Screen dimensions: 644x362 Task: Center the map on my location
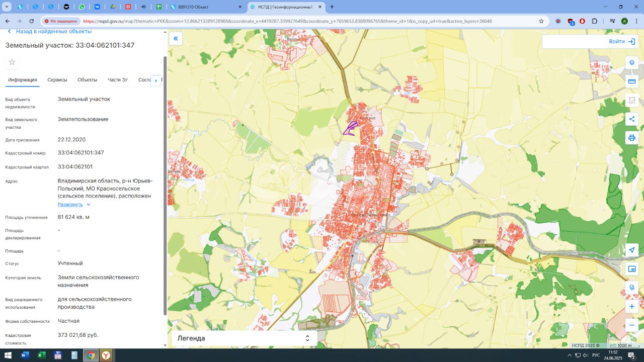pyautogui.click(x=632, y=250)
